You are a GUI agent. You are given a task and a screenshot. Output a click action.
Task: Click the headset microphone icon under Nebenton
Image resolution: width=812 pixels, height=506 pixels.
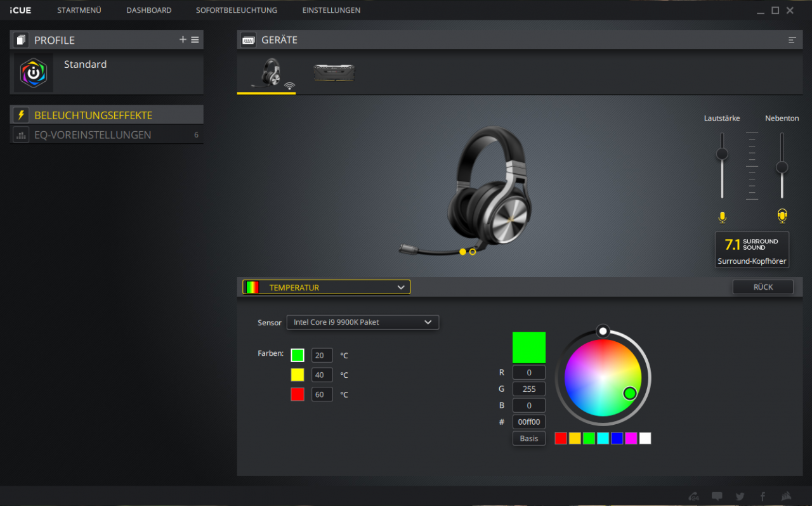click(x=782, y=216)
